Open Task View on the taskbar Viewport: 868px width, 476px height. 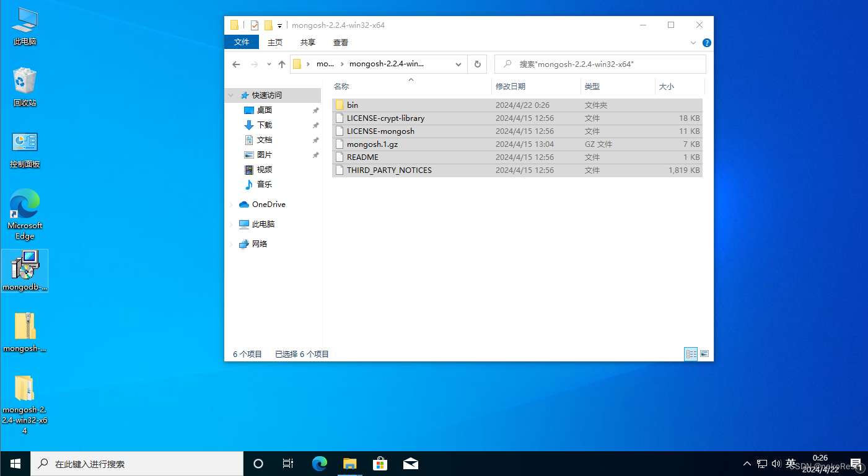click(288, 464)
